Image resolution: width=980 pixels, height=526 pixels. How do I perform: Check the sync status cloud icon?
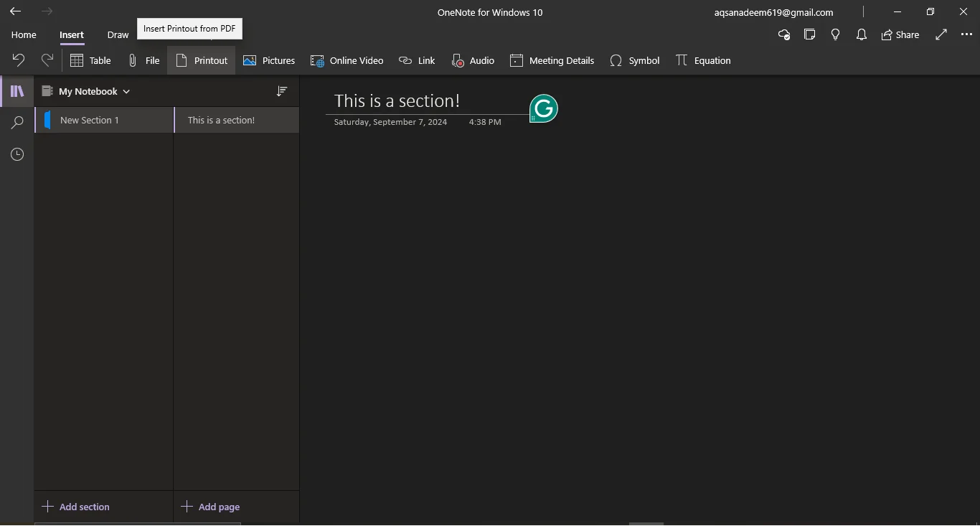click(x=784, y=34)
